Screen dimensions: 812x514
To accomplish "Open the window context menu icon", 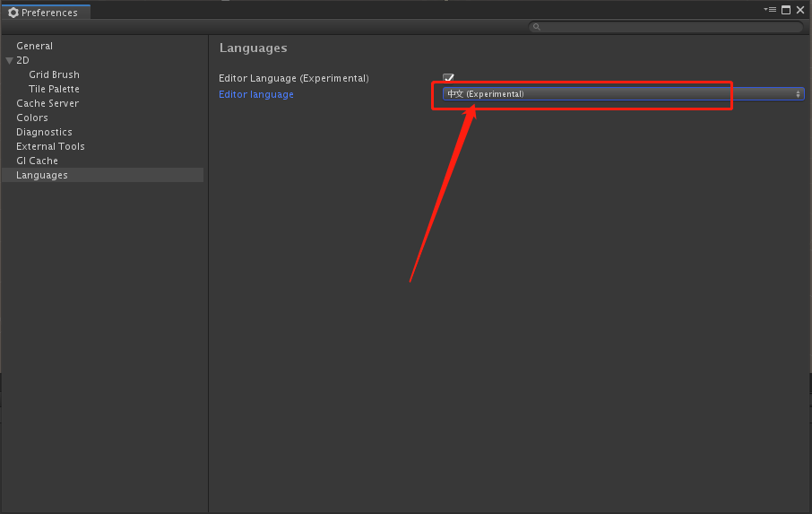I will (x=770, y=10).
